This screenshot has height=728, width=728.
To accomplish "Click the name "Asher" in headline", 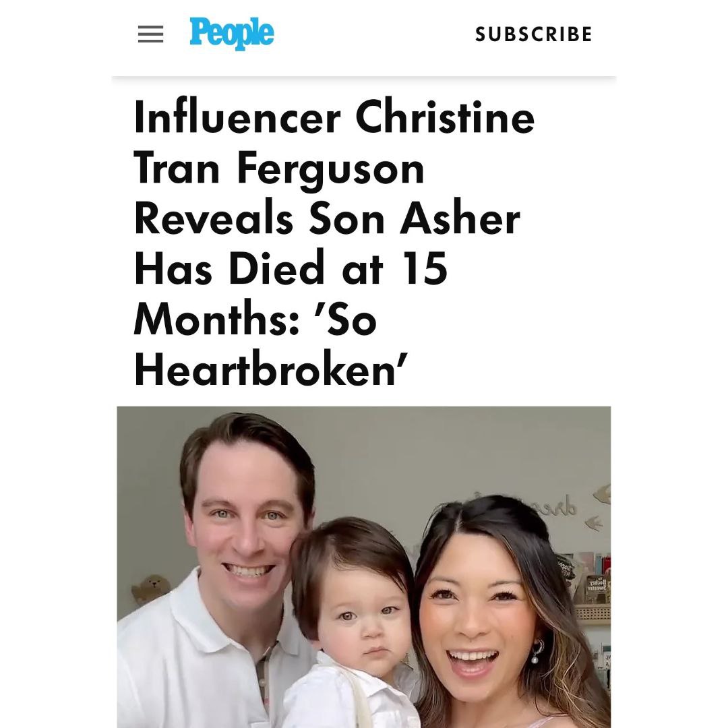I will (460, 219).
